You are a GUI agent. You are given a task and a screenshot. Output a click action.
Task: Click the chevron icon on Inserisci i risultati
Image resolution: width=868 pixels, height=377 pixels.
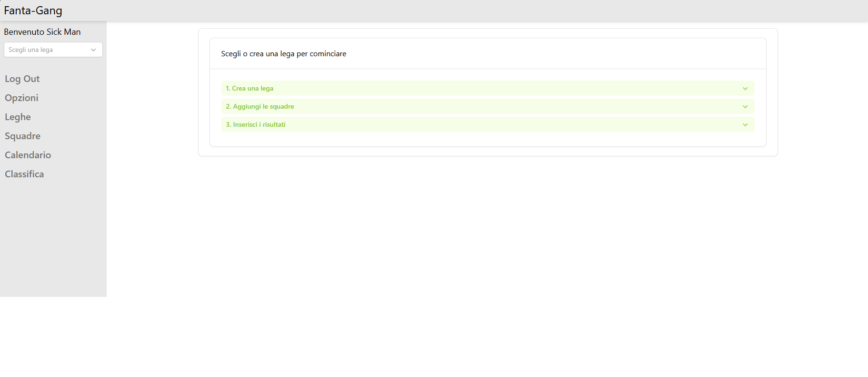(745, 125)
